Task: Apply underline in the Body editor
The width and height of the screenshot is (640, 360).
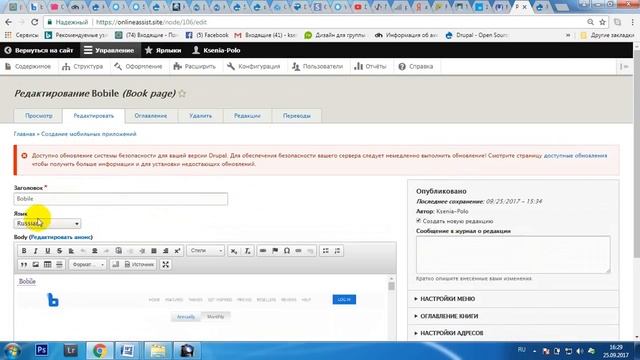Action: [47, 251]
